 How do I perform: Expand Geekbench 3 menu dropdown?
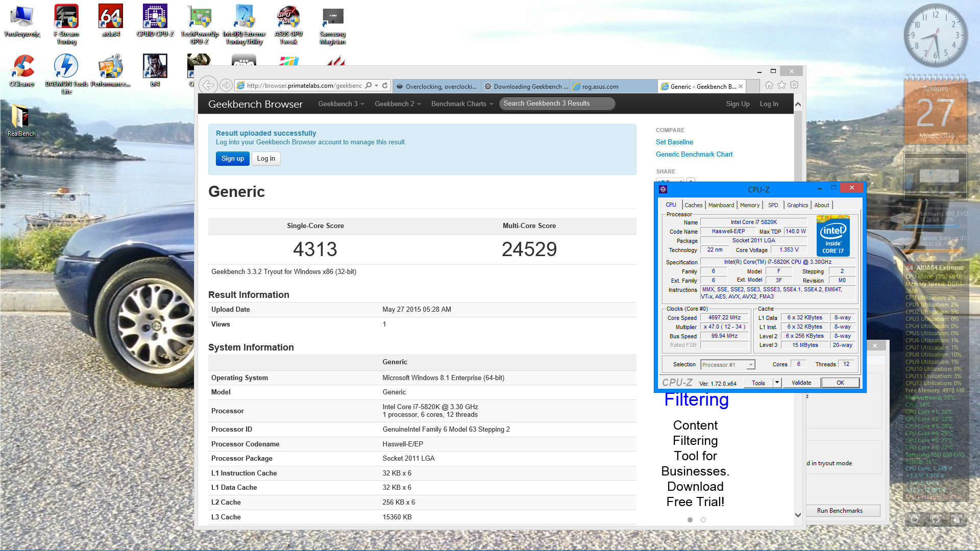pos(341,104)
